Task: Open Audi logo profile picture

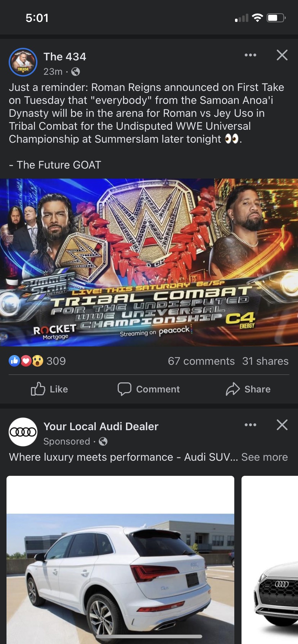Action: (x=23, y=432)
